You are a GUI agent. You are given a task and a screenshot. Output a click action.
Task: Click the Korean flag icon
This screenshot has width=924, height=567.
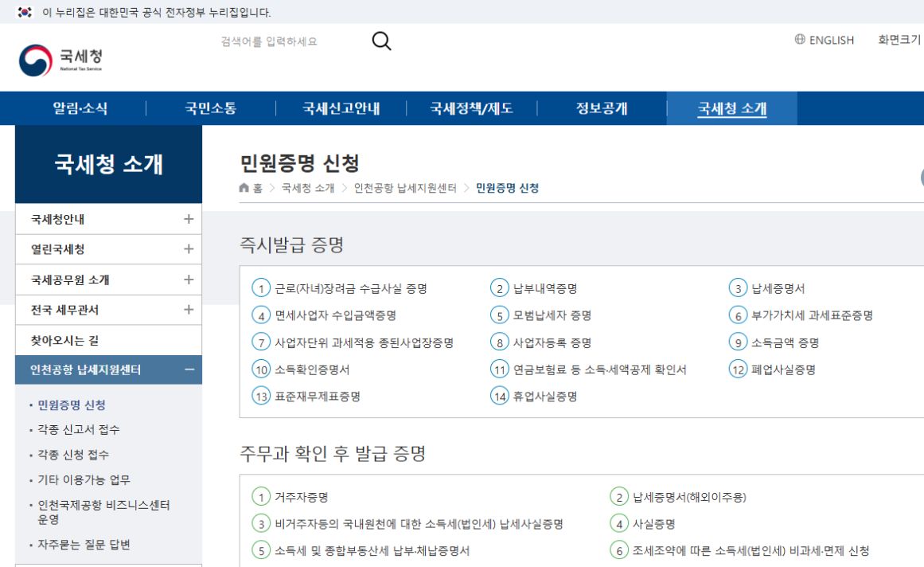(x=25, y=12)
